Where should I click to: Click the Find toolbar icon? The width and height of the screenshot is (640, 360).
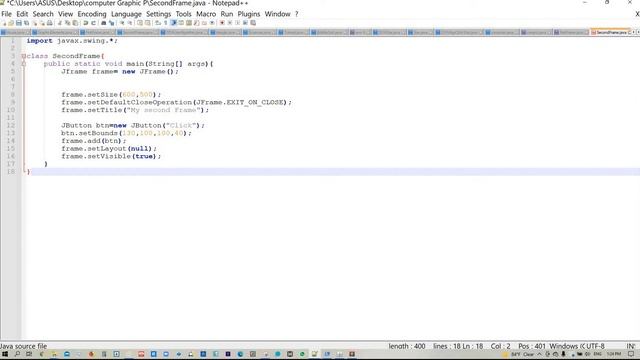coord(104,23)
